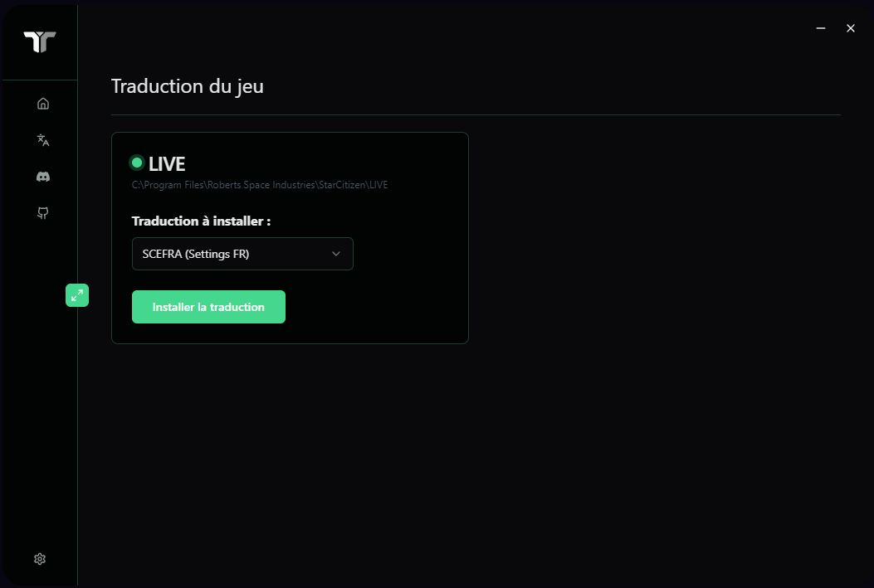Open the translations section via language icon
This screenshot has height=588, width=874.
coord(42,140)
